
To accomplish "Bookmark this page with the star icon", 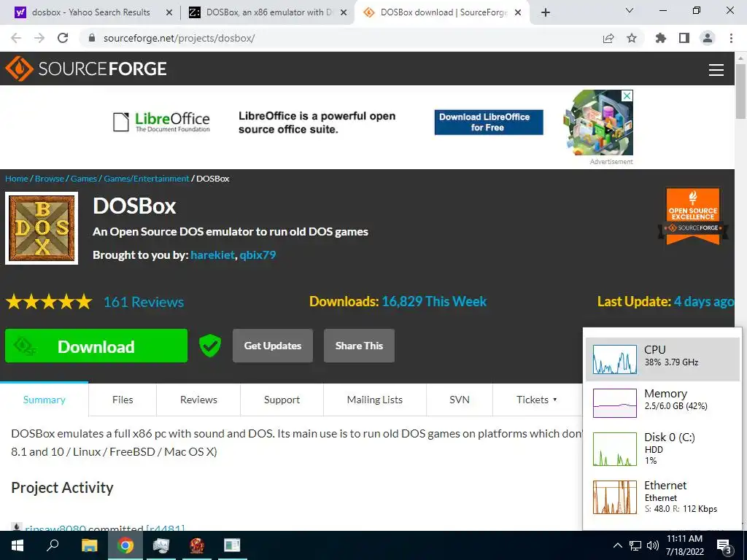I will pyautogui.click(x=632, y=38).
